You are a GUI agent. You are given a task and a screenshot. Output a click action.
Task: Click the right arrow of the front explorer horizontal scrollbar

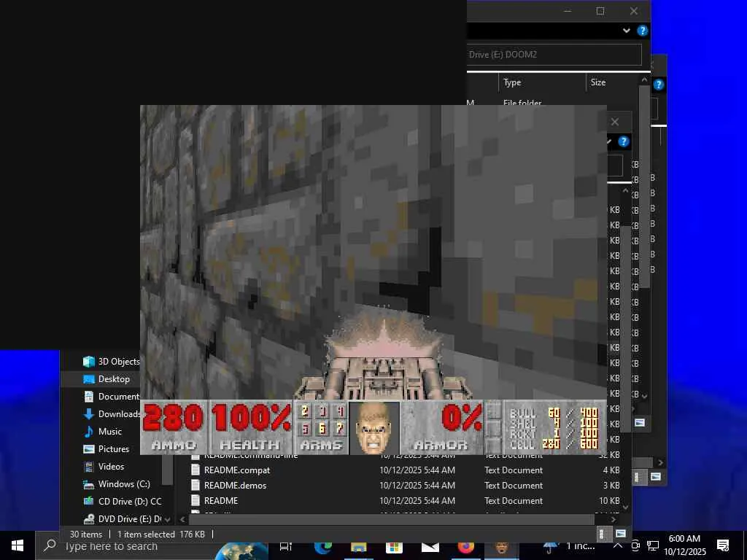click(x=614, y=519)
